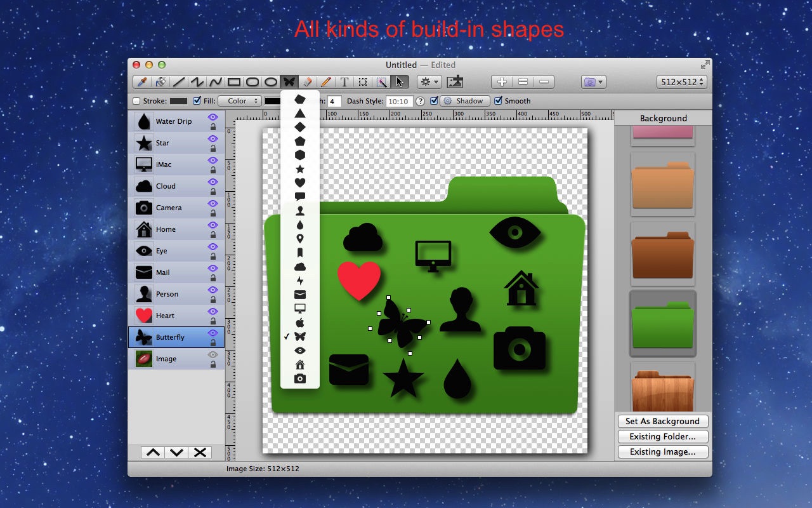The height and width of the screenshot is (508, 812).
Task: Click the Stroke color swatch
Action: [178, 101]
